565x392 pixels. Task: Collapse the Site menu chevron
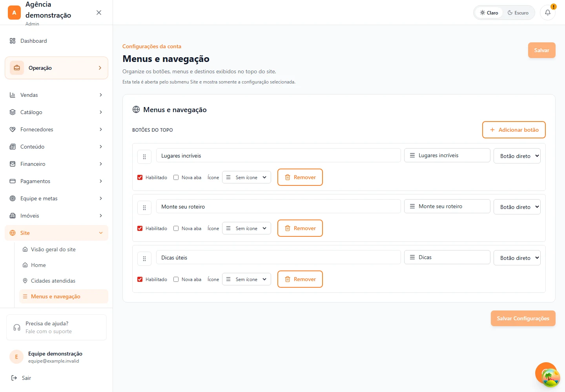point(101,233)
